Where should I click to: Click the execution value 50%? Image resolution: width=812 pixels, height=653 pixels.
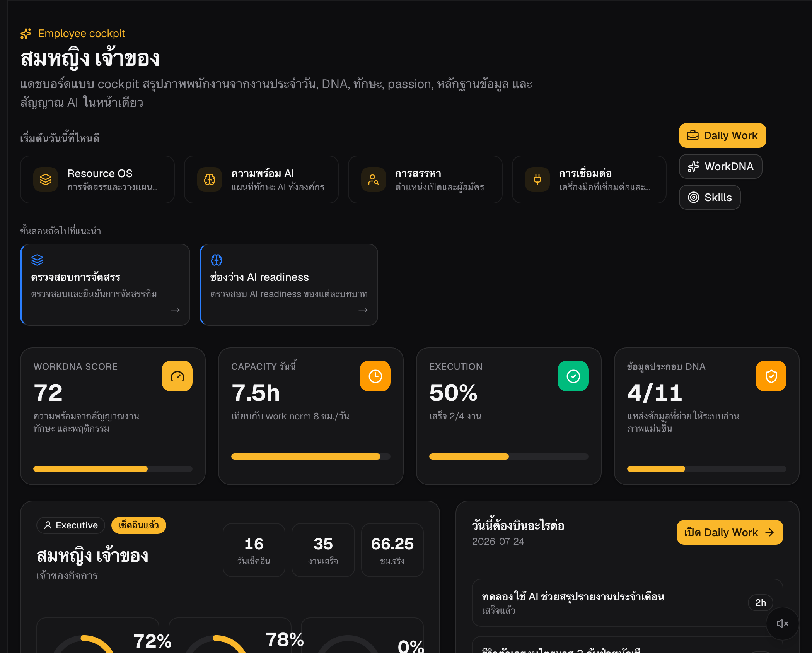pos(454,393)
